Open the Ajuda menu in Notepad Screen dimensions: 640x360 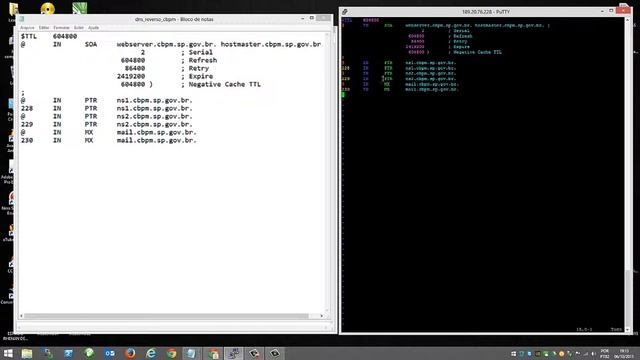[x=93, y=28]
